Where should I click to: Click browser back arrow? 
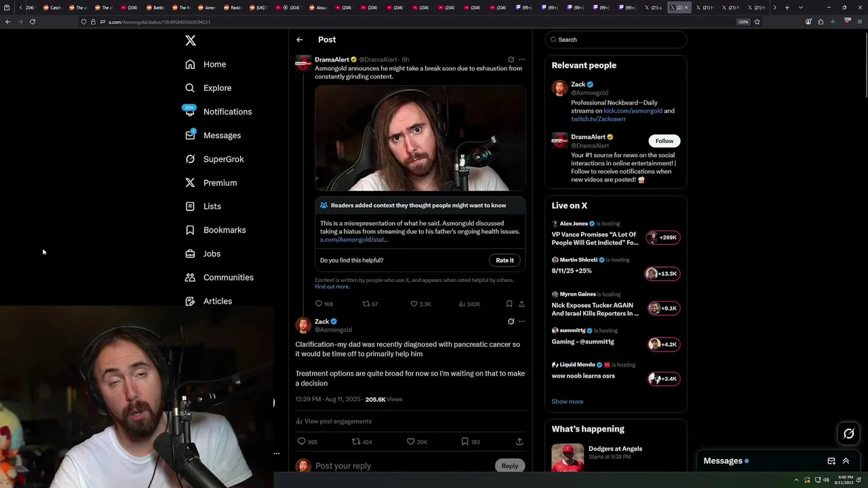tap(8, 22)
